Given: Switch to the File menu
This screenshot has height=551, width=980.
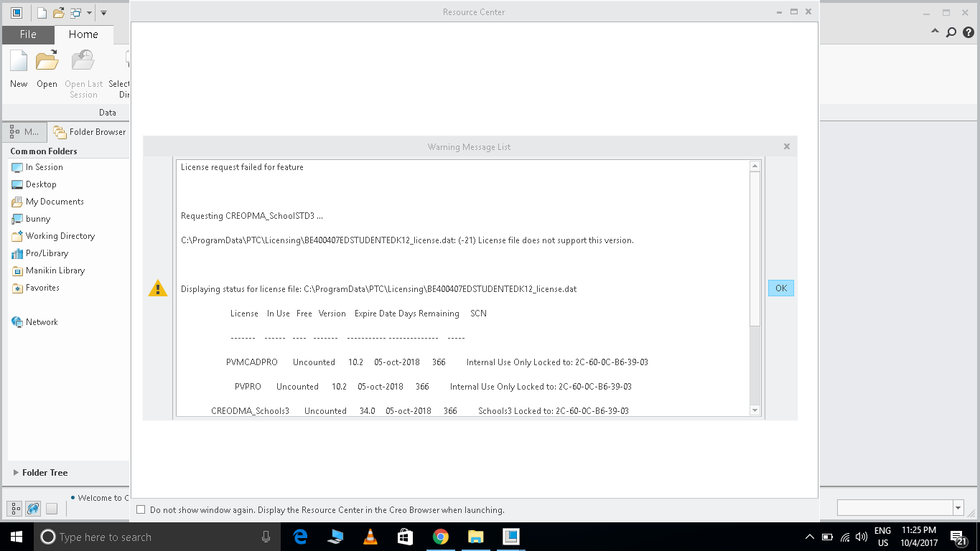Looking at the screenshot, I should point(27,33).
